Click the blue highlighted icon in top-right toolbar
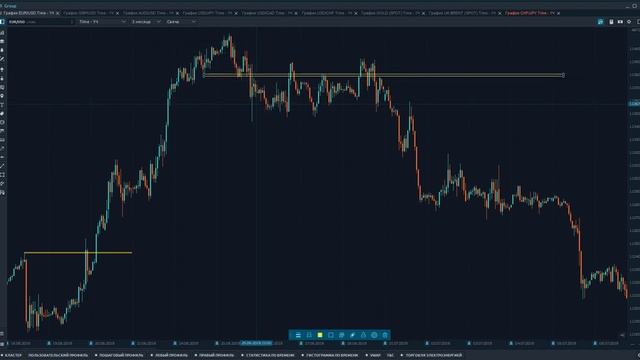This screenshot has height=360, width=640. [600, 22]
